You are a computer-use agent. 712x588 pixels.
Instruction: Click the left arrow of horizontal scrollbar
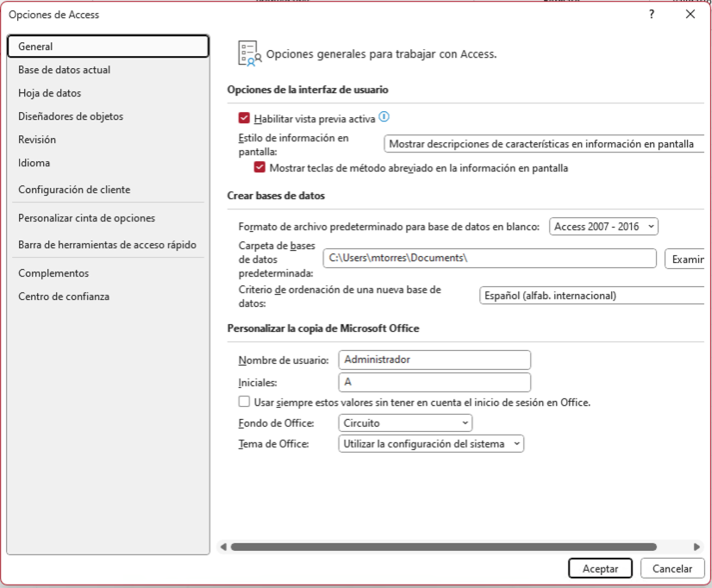pos(222,547)
